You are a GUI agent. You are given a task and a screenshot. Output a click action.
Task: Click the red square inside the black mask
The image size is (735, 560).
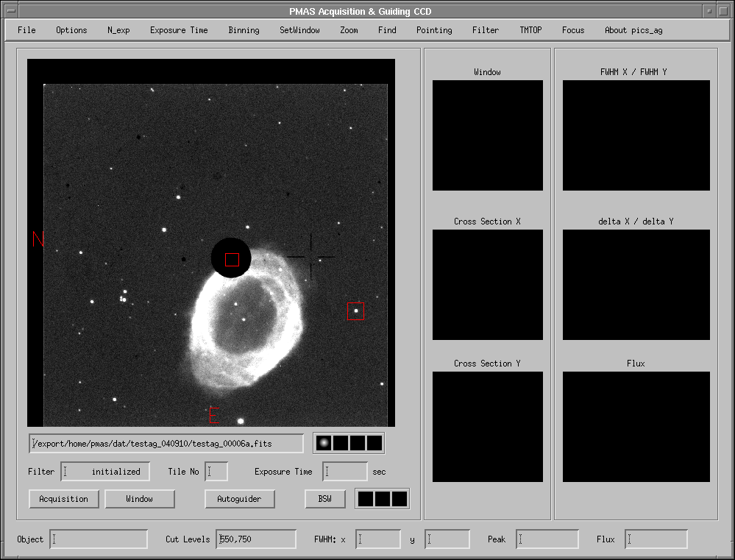click(232, 260)
